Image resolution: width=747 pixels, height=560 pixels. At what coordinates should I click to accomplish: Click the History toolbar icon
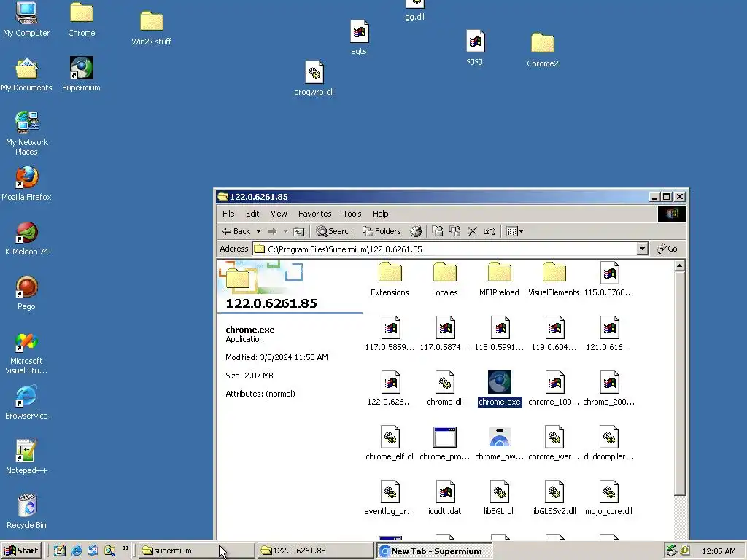pos(416,231)
